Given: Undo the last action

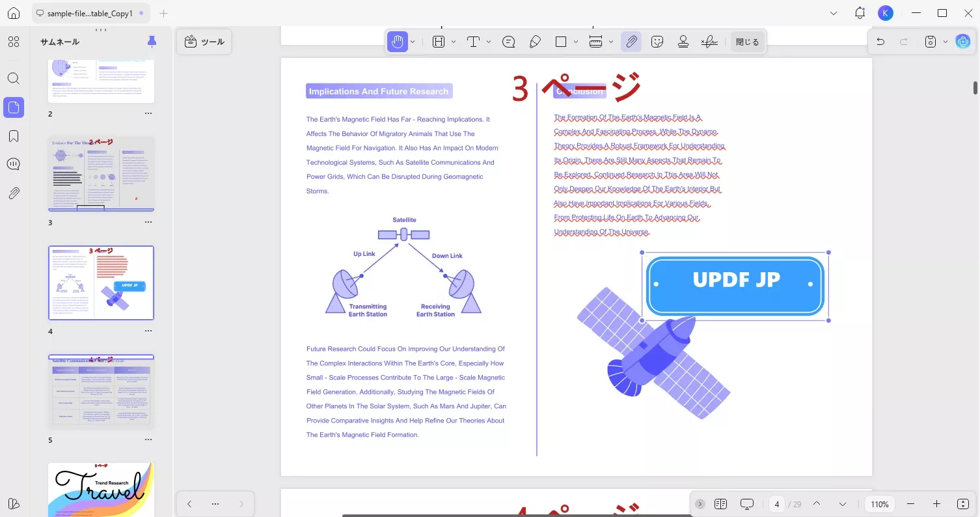Looking at the screenshot, I should coord(880,42).
